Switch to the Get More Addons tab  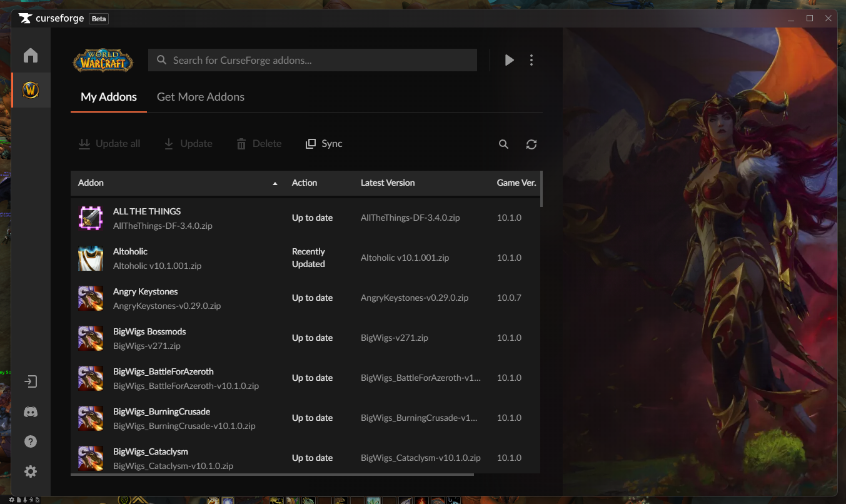pyautogui.click(x=201, y=97)
